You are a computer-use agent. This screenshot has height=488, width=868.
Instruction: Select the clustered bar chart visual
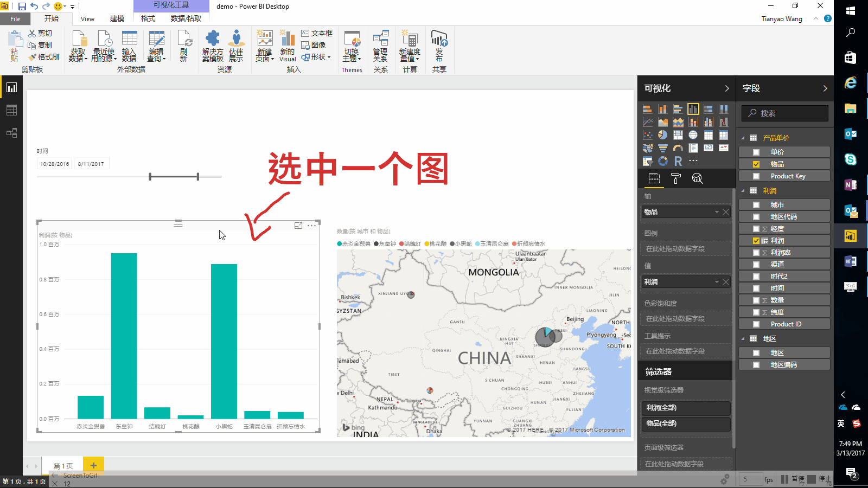click(x=678, y=109)
